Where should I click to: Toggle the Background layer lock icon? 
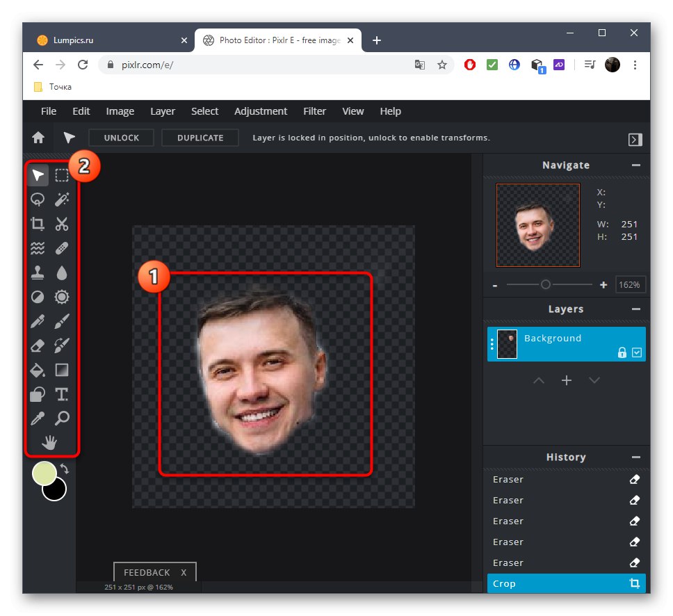[x=622, y=352]
